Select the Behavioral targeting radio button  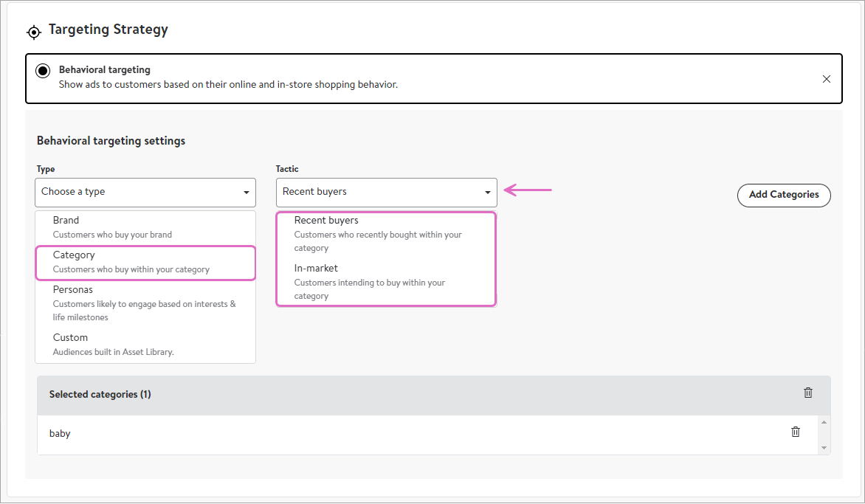(43, 71)
